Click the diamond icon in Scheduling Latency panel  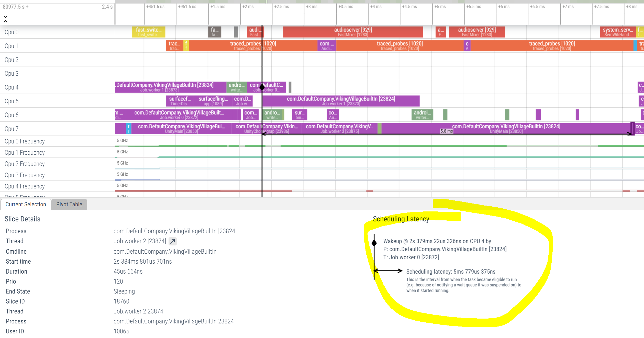tap(374, 243)
